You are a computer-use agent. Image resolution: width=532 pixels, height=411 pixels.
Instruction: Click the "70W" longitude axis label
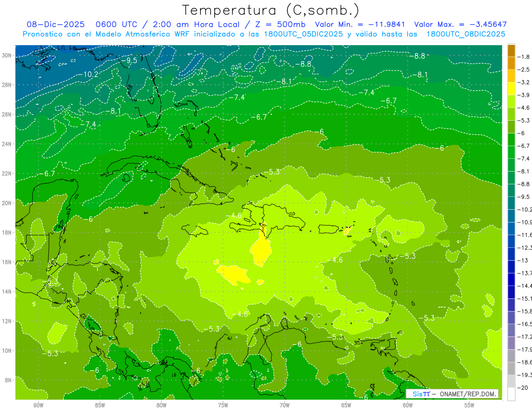[x=285, y=406]
